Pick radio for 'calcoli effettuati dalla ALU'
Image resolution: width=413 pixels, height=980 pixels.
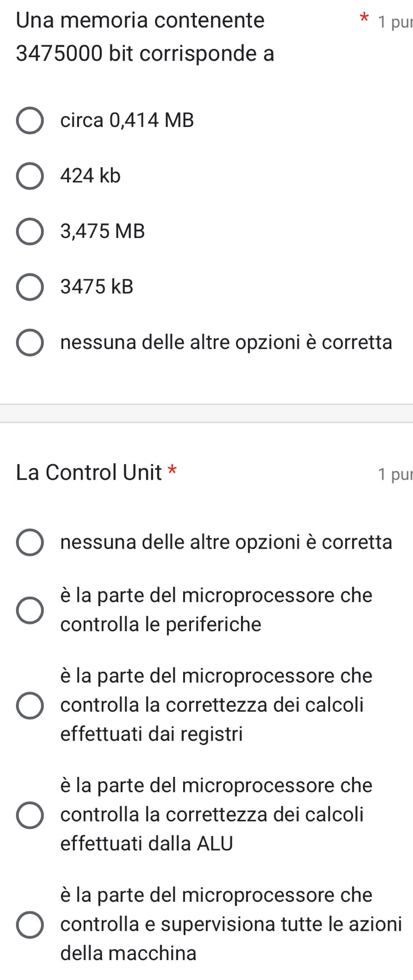coord(29,815)
